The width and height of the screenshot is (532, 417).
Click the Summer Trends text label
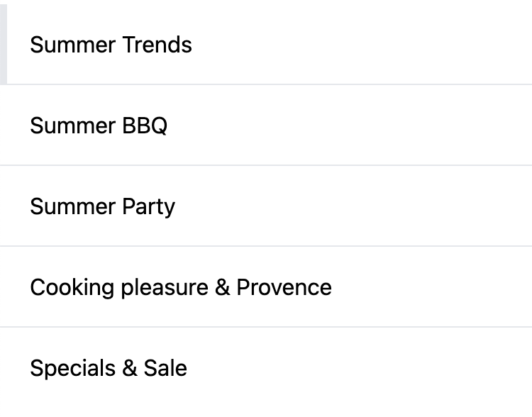(x=111, y=45)
